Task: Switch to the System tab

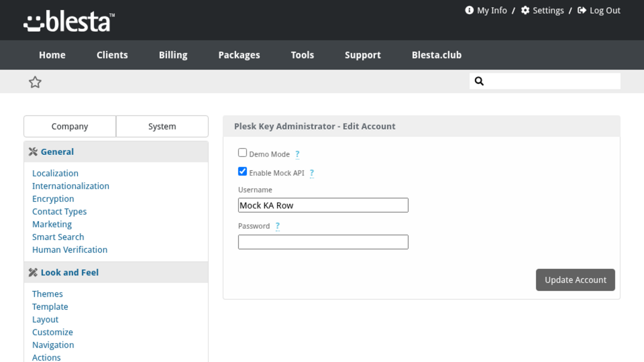Action: coord(162,126)
